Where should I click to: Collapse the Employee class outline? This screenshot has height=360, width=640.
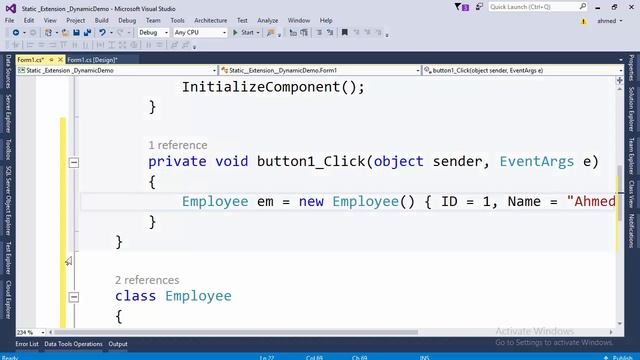click(73, 297)
